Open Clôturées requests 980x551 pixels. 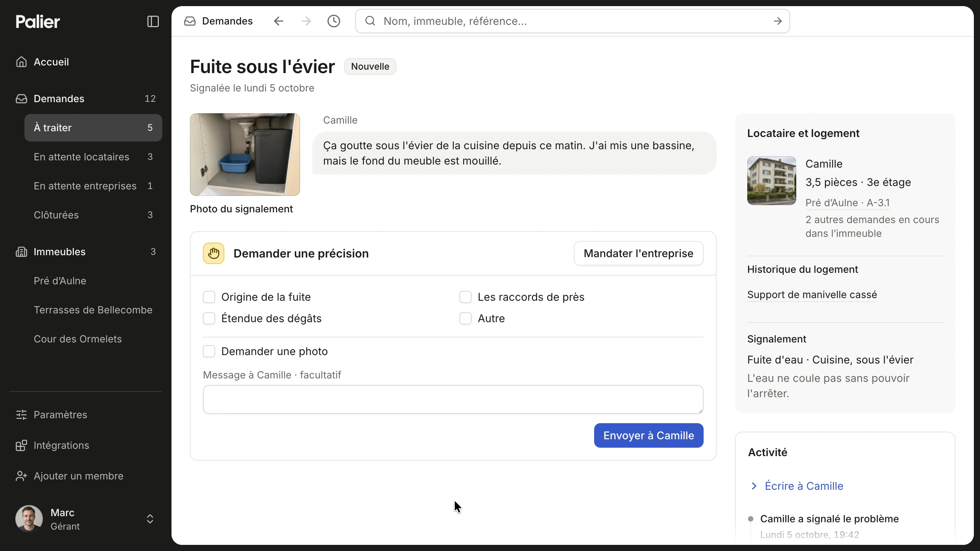tap(93, 215)
